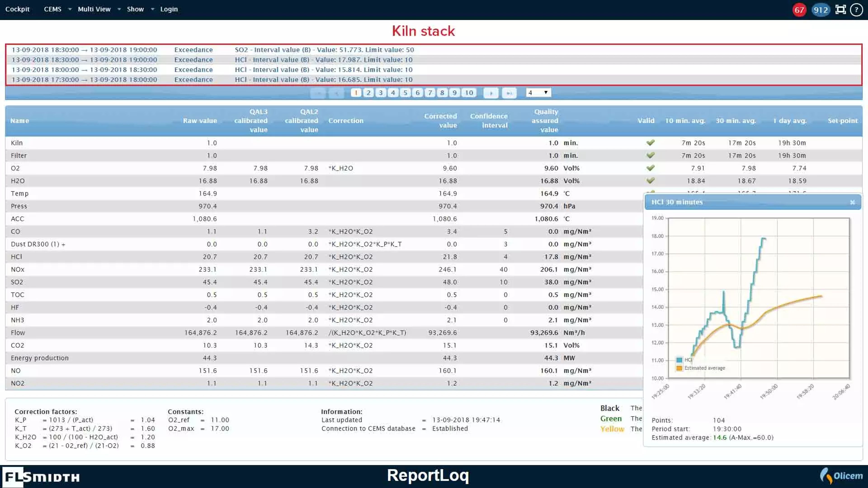Go to page 9 of exceedances
Image resolution: width=868 pixels, height=488 pixels.
(455, 93)
